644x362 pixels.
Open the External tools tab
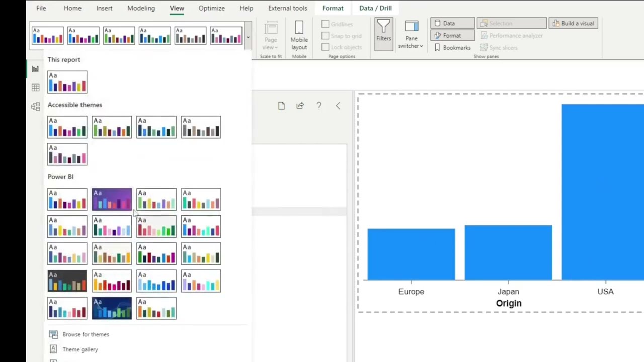(x=287, y=8)
